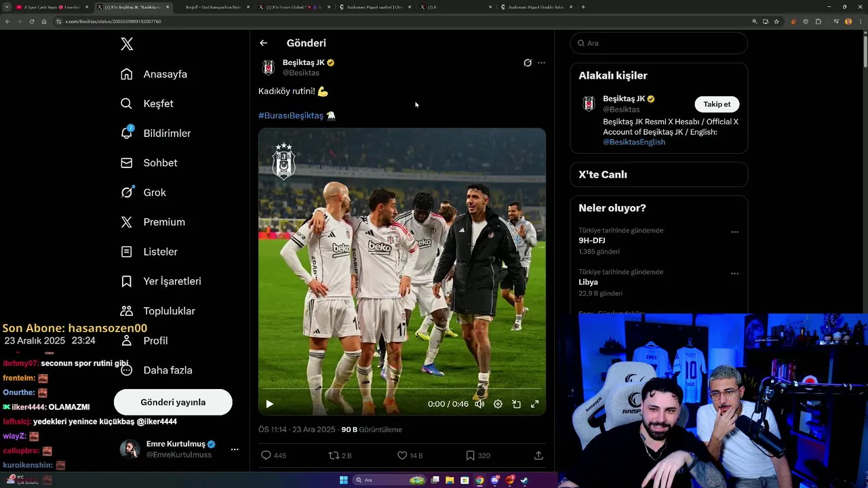Open the @BesiktasEnglish link
The height and width of the screenshot is (488, 868).
pos(634,142)
